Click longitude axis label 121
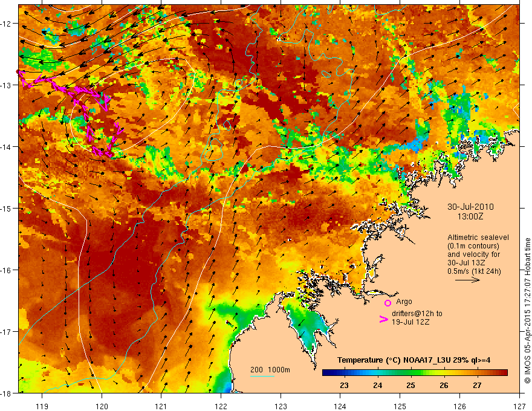Screen dimensions: 532x411 (161, 406)
